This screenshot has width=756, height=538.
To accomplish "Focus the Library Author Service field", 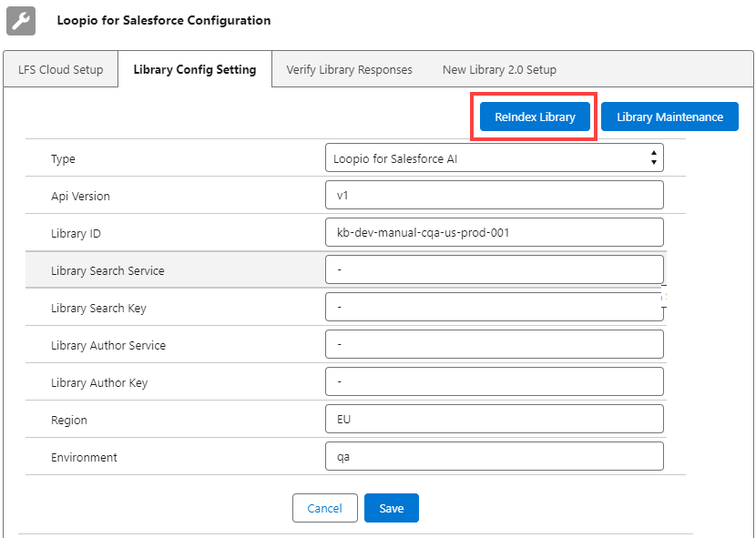I will [495, 344].
